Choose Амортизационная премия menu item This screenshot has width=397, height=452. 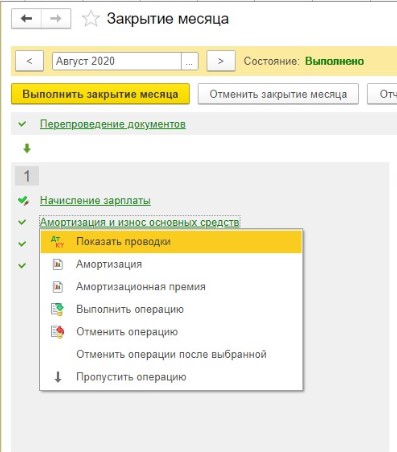point(171,287)
